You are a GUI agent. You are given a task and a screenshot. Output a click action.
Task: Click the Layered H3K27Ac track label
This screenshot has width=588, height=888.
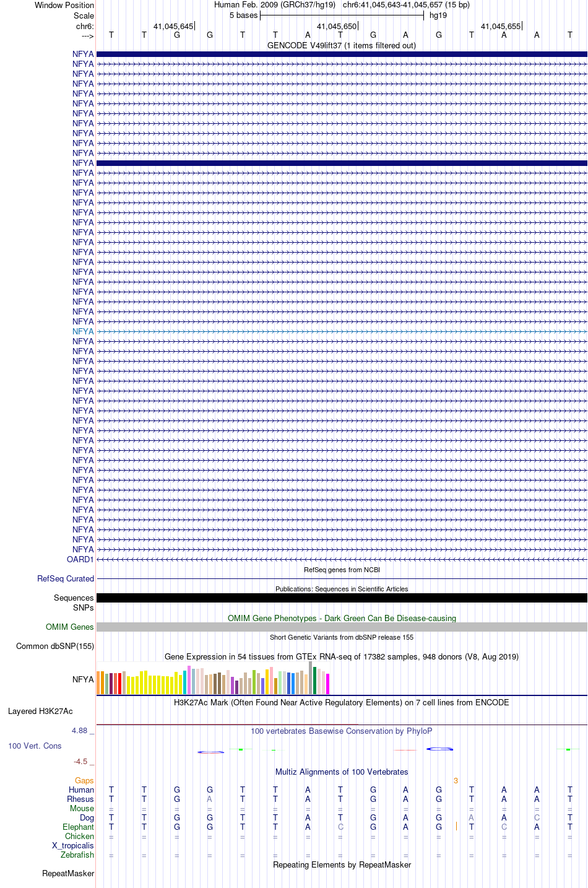click(x=40, y=711)
